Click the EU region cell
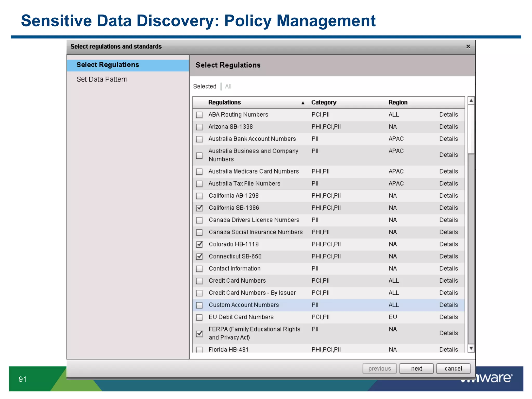 click(x=393, y=317)
